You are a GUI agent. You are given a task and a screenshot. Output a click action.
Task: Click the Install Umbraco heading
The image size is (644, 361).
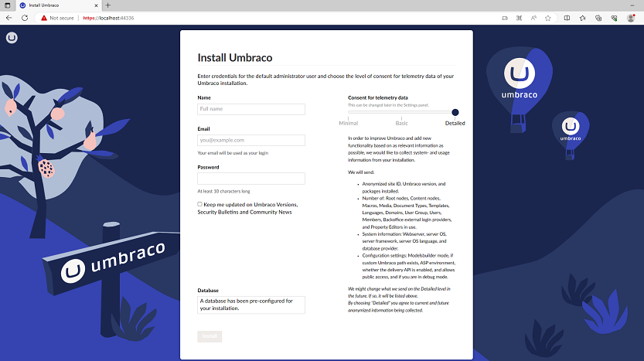(235, 57)
